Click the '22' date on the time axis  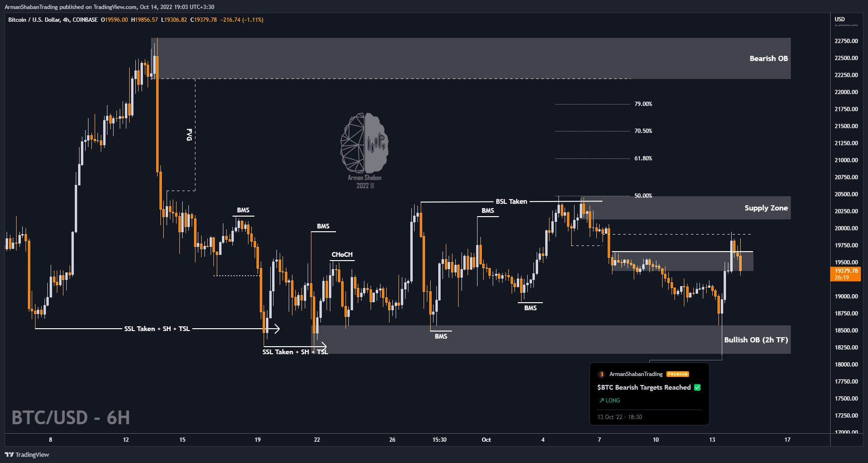317,440
